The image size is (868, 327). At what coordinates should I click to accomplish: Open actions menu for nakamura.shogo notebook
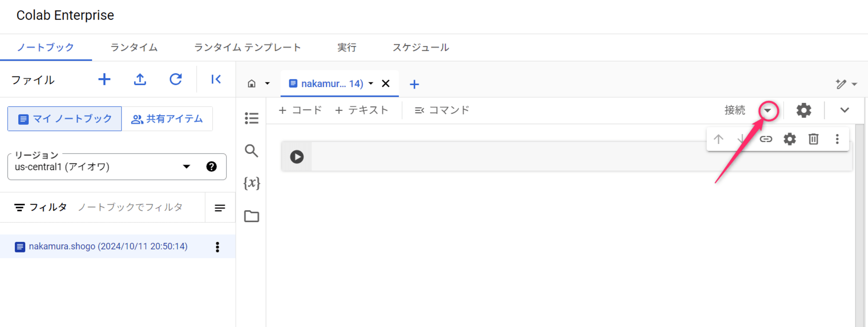(217, 247)
